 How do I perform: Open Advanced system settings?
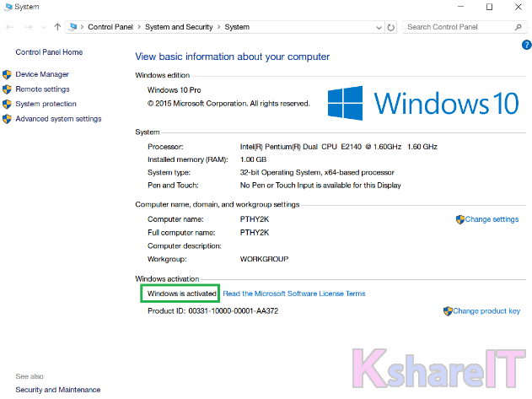(x=58, y=118)
